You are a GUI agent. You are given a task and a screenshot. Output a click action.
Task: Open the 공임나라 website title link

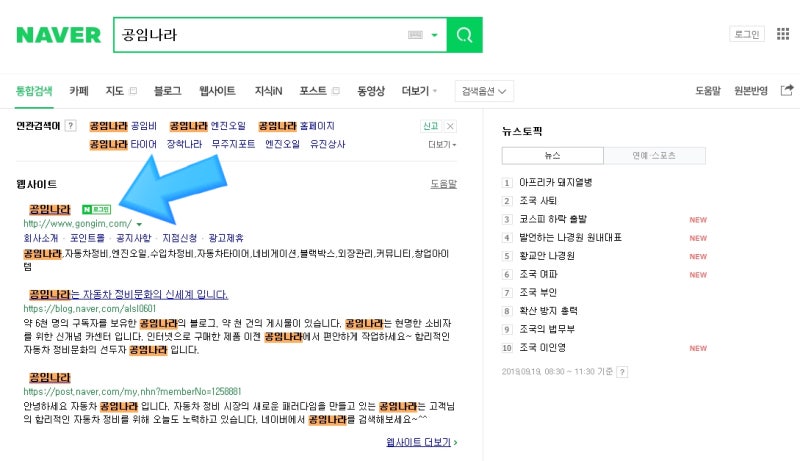(50, 209)
